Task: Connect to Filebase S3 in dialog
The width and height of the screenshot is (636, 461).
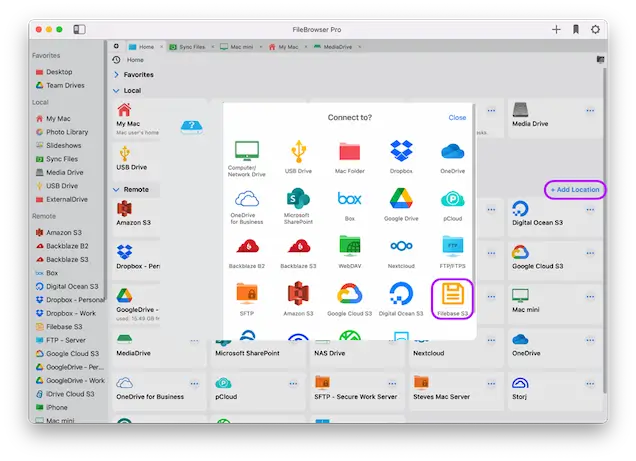Action: coord(453,299)
